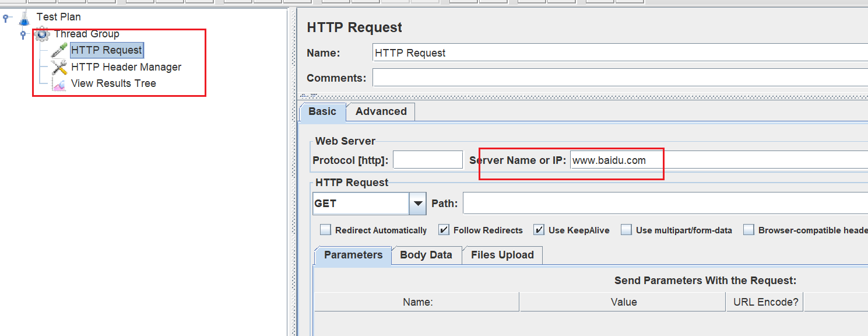
Task: Collapse the Thread Group tree node
Action: [x=23, y=34]
